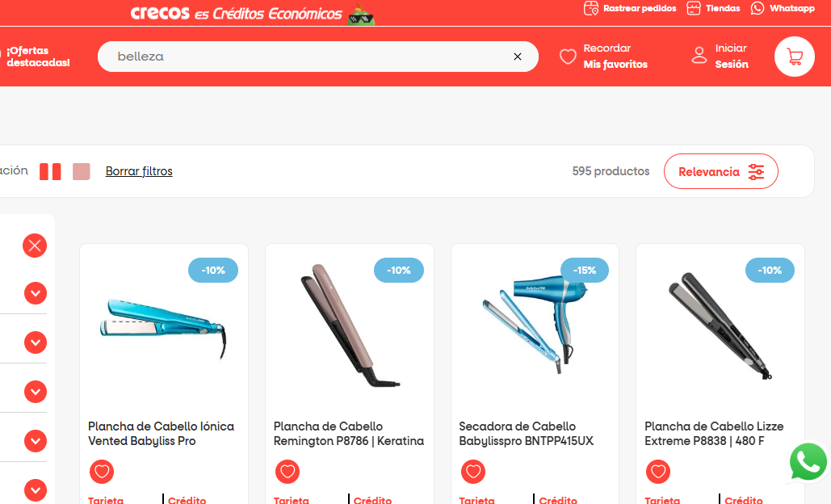Open the Tiendas store link

point(713,8)
